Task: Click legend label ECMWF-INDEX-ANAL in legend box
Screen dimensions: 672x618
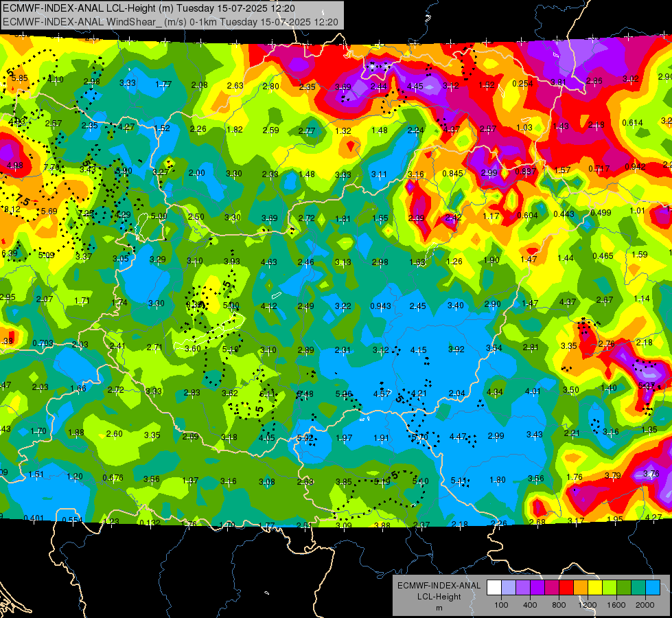Action: [x=439, y=586]
